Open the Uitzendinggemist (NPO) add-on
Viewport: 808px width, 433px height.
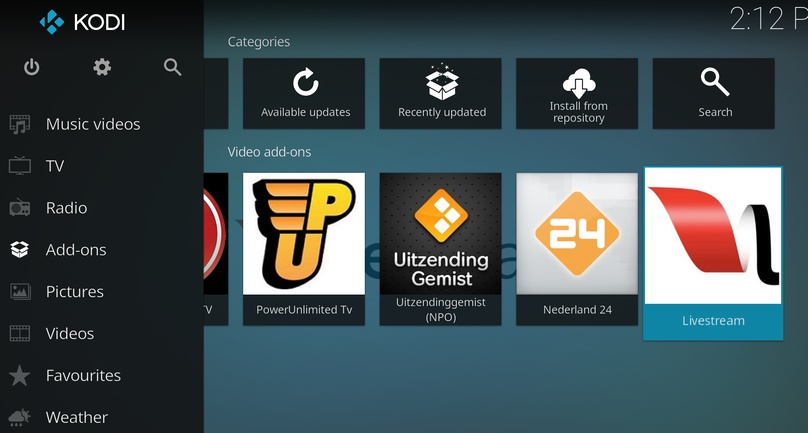[x=441, y=249]
